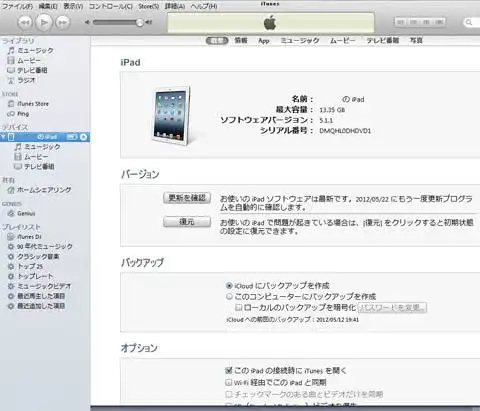
Task: Click the search magnifier icon
Action: tap(469, 22)
